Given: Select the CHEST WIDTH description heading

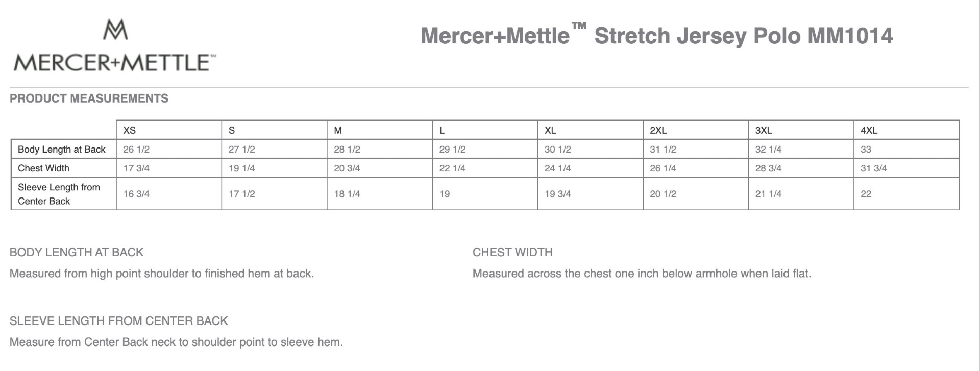Looking at the screenshot, I should (x=512, y=252).
